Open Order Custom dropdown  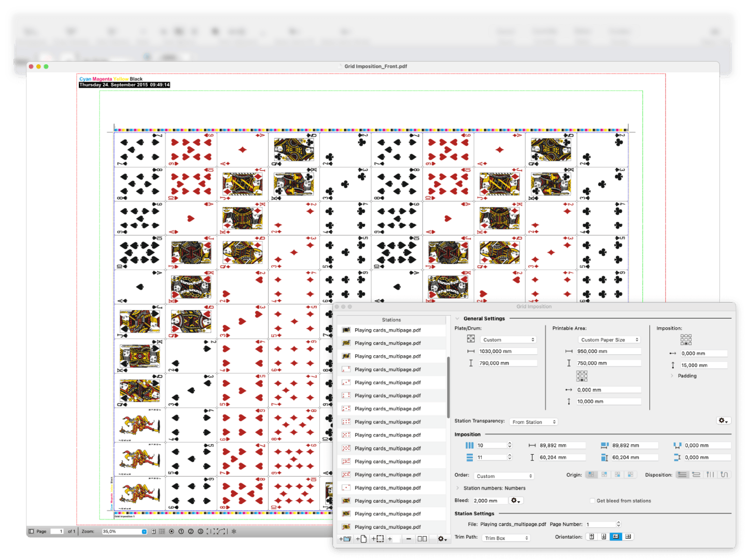coord(504,476)
